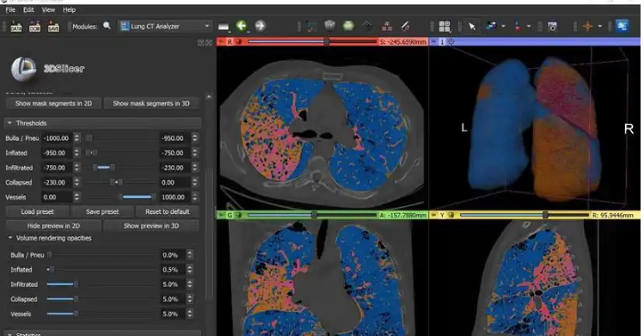Open the Segment Editor module icon
The height and width of the screenshot is (336, 644).
(x=405, y=27)
